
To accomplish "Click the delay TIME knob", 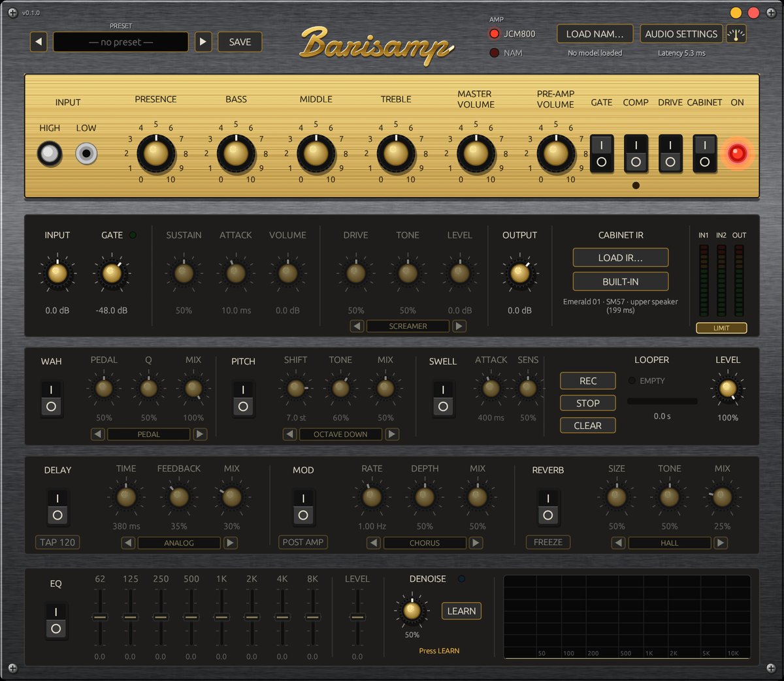I will click(126, 498).
